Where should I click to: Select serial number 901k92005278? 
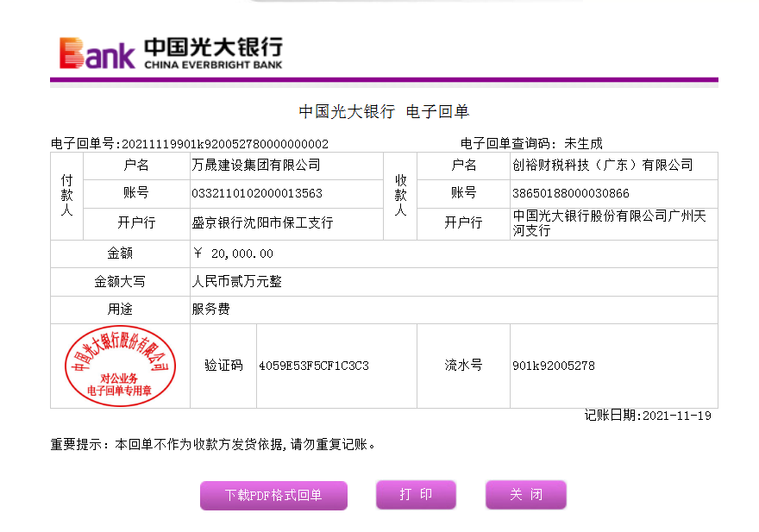pyautogui.click(x=553, y=366)
